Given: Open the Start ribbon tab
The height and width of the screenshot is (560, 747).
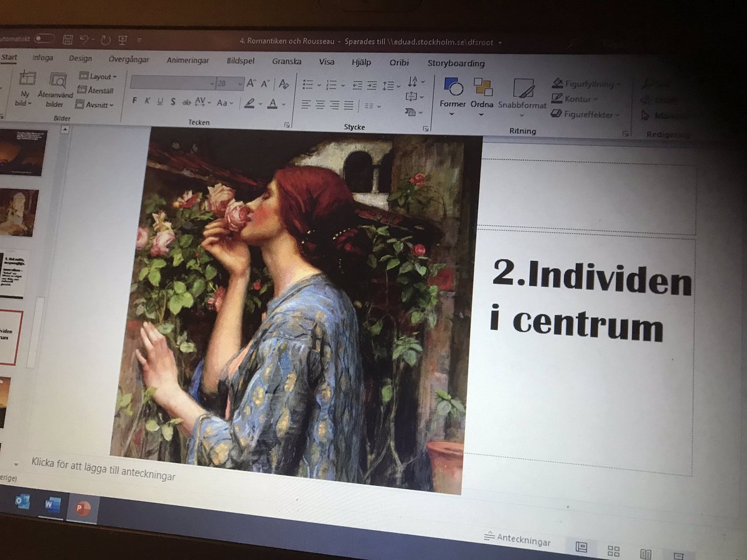Looking at the screenshot, I should [9, 57].
